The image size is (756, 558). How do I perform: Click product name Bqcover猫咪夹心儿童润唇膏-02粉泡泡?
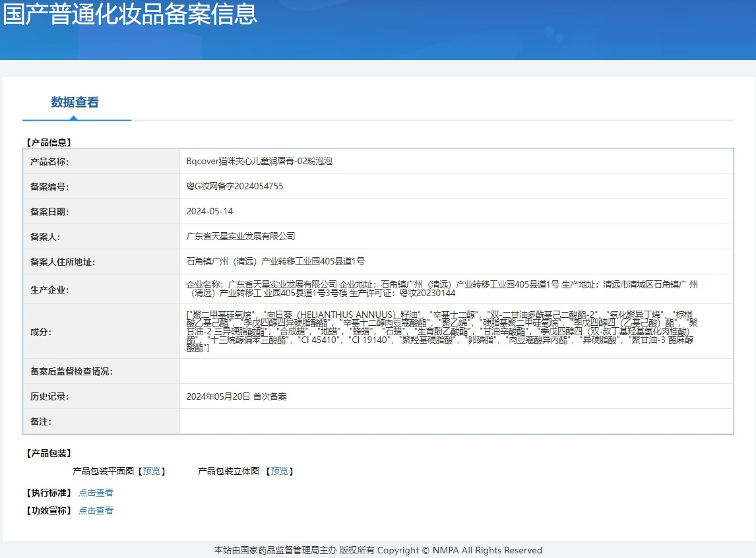click(259, 161)
